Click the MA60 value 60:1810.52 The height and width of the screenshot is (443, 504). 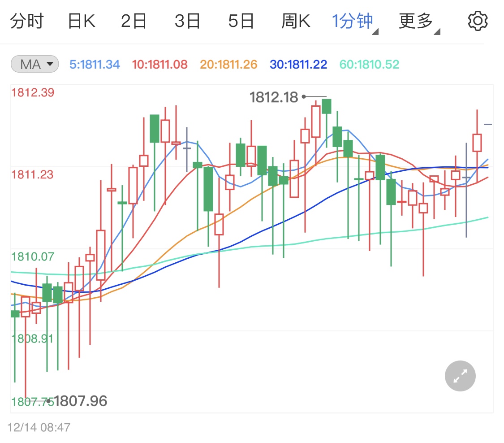[x=369, y=65]
